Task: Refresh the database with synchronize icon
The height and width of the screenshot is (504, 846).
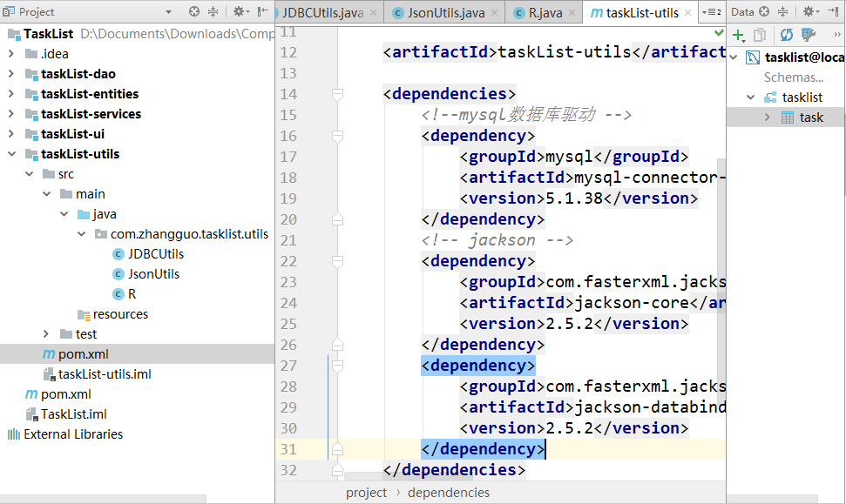Action: coord(786,35)
